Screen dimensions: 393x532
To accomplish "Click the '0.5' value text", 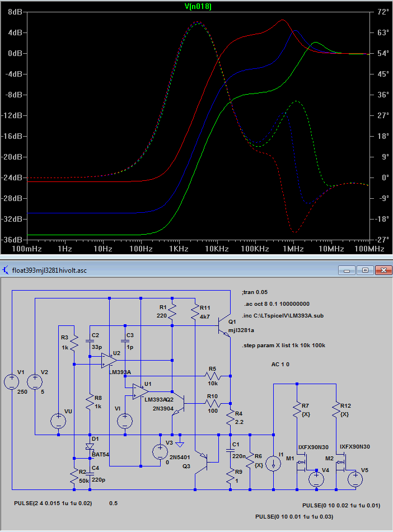I will pyautogui.click(x=113, y=503).
